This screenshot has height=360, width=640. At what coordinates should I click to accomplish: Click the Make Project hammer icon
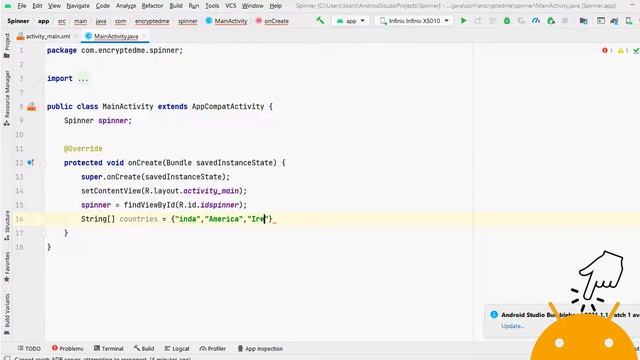coord(320,20)
